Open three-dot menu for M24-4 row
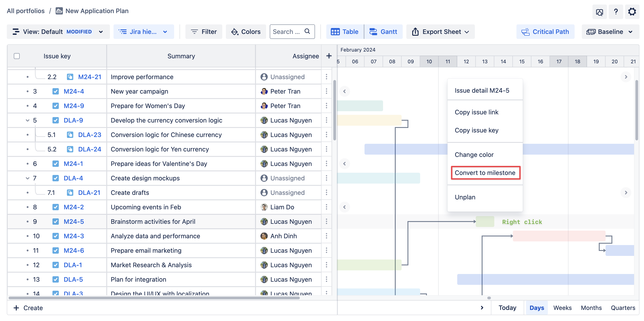644x321 pixels. click(x=326, y=91)
